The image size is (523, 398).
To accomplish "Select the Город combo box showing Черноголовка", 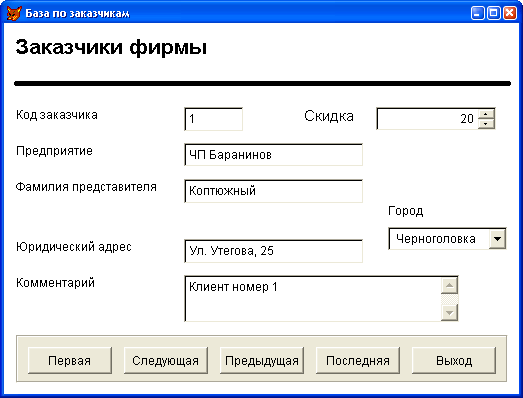I will tap(447, 239).
